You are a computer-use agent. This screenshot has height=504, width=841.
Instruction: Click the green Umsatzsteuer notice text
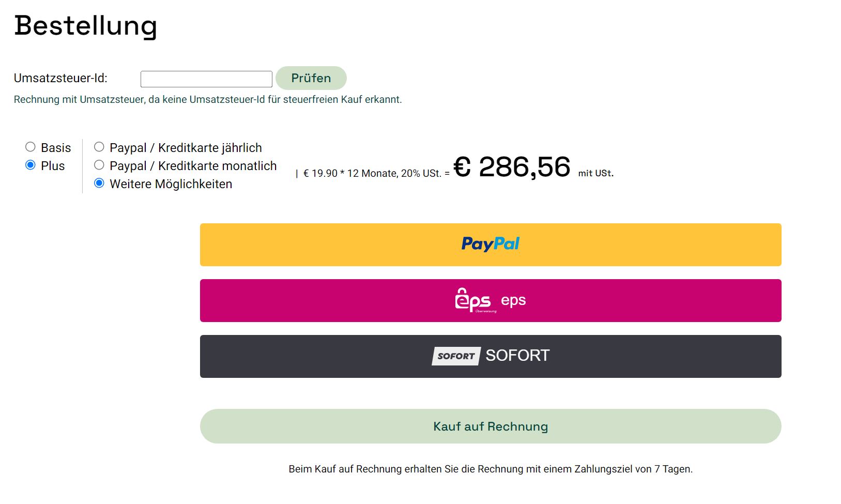click(208, 99)
